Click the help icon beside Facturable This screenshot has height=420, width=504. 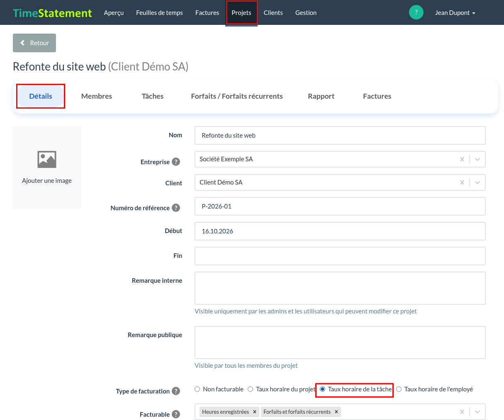(x=176, y=414)
